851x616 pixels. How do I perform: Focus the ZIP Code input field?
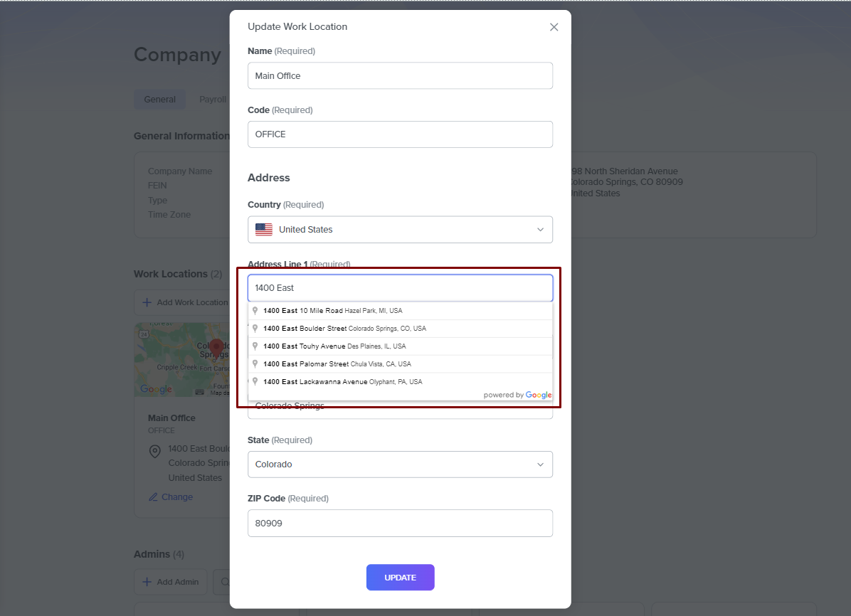point(400,524)
